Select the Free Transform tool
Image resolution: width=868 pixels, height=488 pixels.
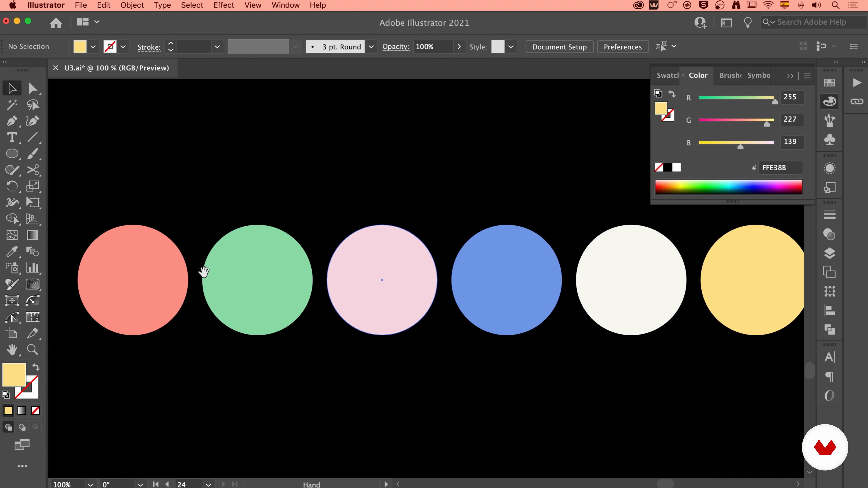coord(33,202)
